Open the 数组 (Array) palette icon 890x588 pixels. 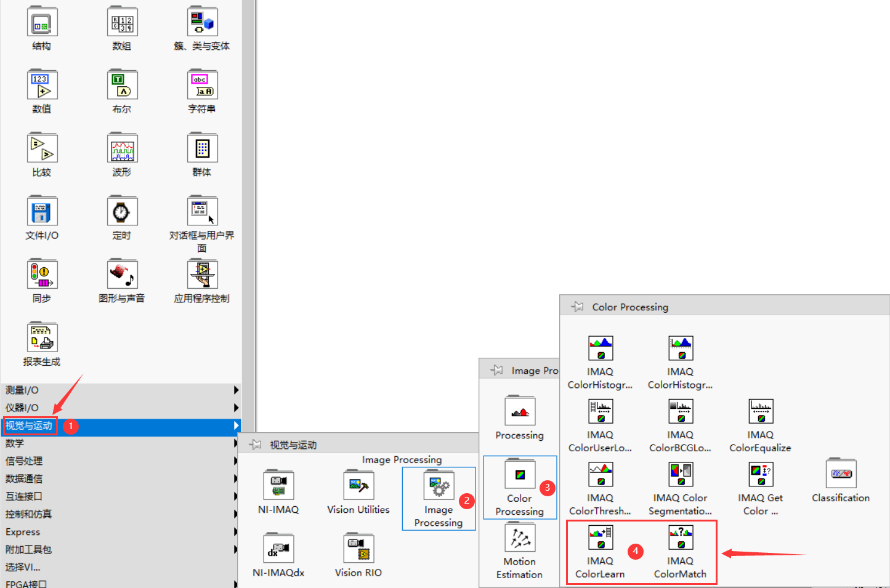(x=122, y=22)
